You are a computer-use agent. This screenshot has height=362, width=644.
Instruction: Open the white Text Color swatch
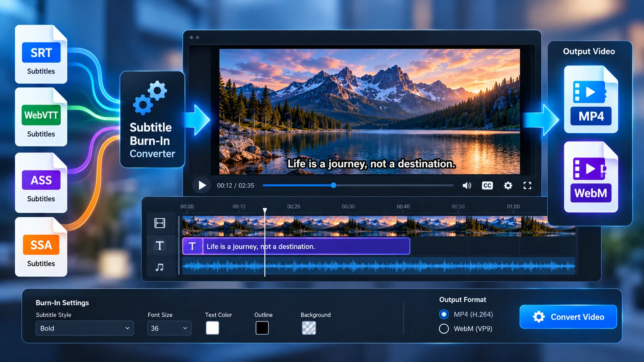point(212,328)
